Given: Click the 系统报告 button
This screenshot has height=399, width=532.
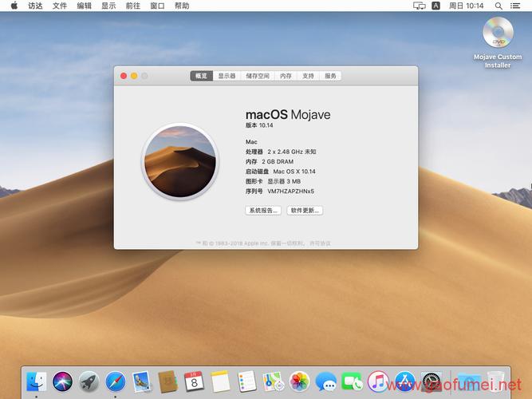Looking at the screenshot, I should [x=263, y=210].
